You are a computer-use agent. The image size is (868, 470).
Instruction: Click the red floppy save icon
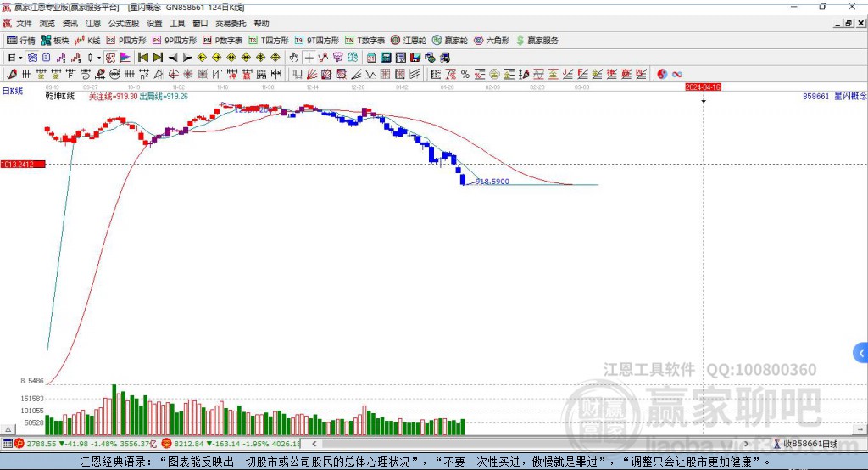(x=415, y=58)
